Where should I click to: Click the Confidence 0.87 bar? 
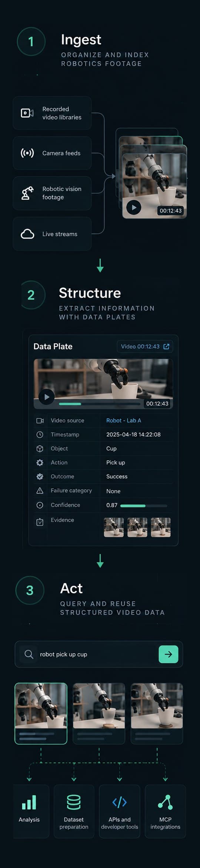(144, 506)
